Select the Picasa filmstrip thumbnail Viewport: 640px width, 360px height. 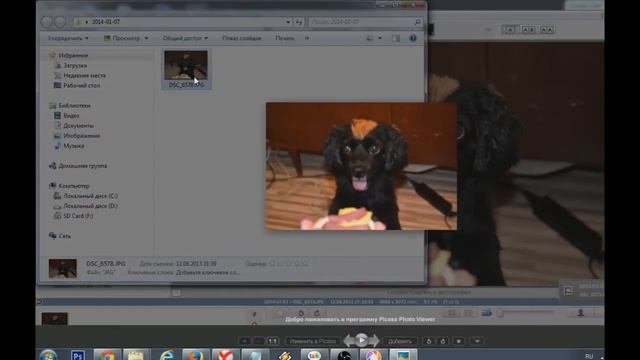coord(55,318)
